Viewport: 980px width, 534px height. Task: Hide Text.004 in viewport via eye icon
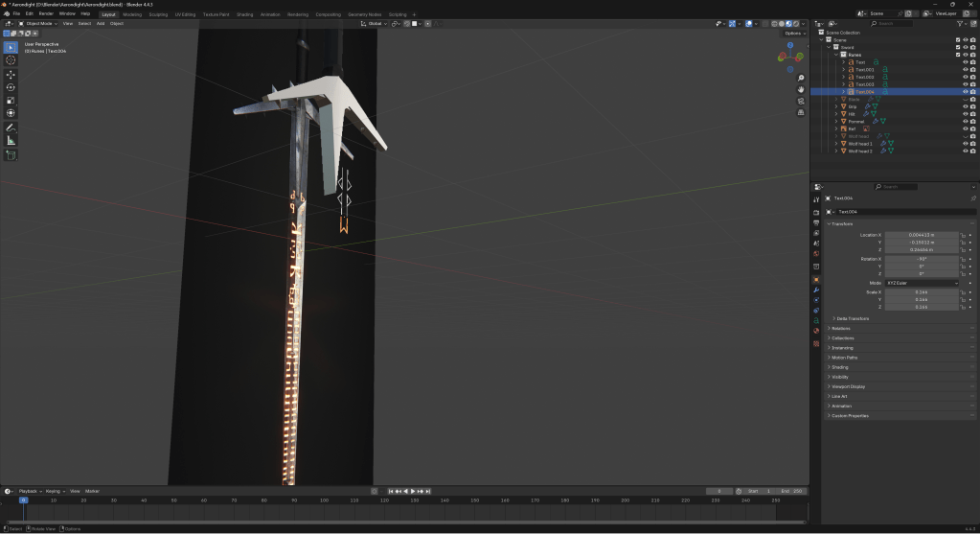tap(965, 92)
